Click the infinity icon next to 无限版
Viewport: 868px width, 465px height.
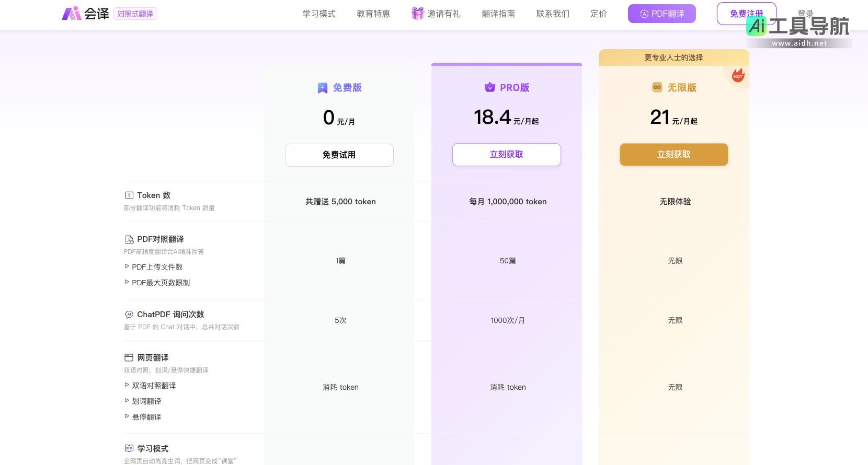[657, 87]
